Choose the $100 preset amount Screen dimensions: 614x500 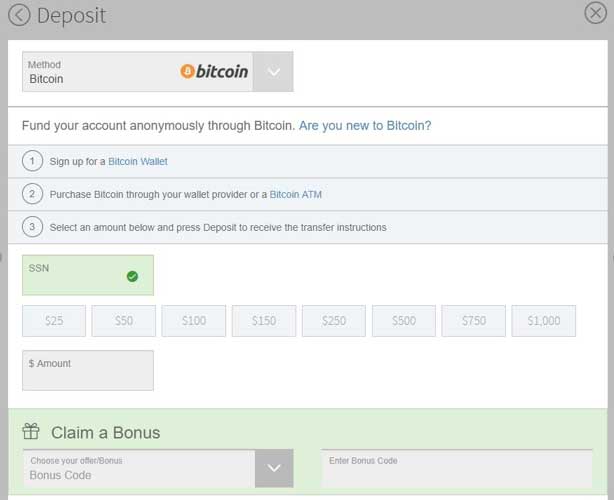[194, 321]
